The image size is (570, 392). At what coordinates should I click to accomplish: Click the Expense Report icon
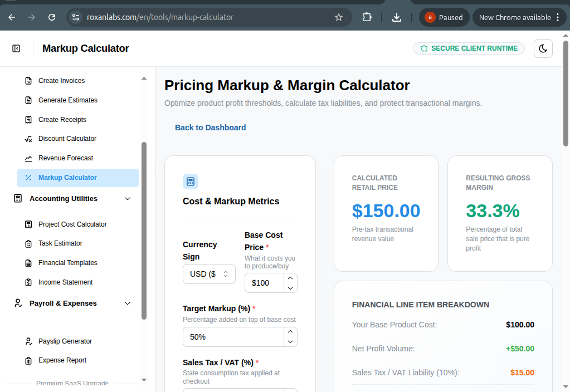coord(28,360)
